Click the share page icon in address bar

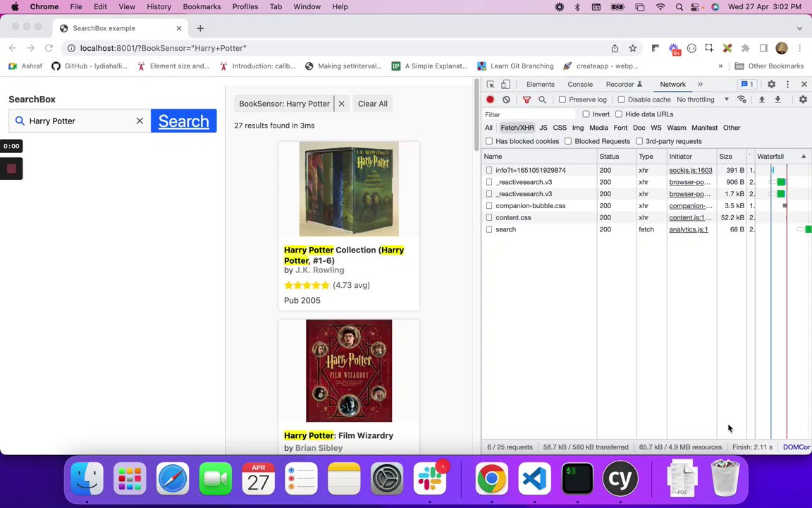tap(615, 48)
